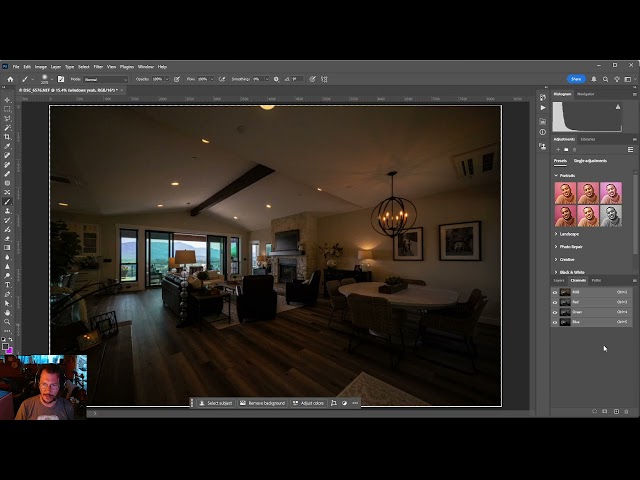
Task: Click Remove background in contextual bar
Action: point(262,403)
